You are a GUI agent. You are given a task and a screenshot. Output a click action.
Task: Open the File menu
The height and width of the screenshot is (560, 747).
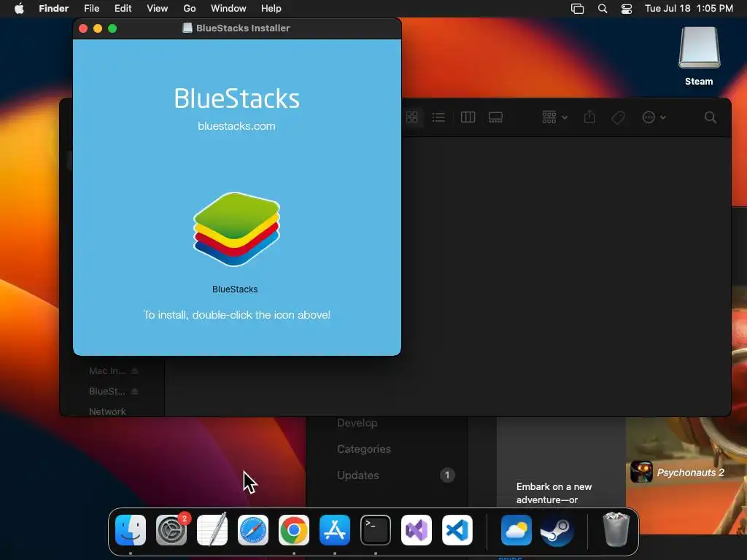pyautogui.click(x=91, y=9)
